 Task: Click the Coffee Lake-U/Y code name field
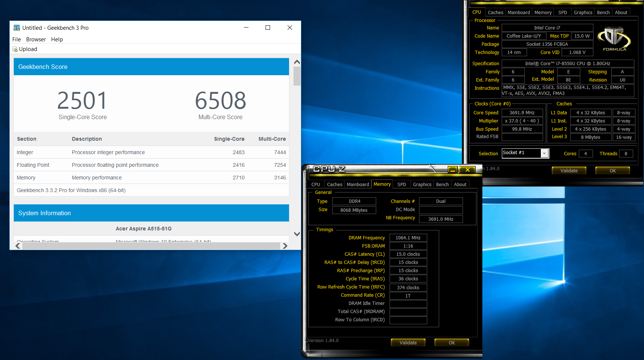pyautogui.click(x=524, y=36)
